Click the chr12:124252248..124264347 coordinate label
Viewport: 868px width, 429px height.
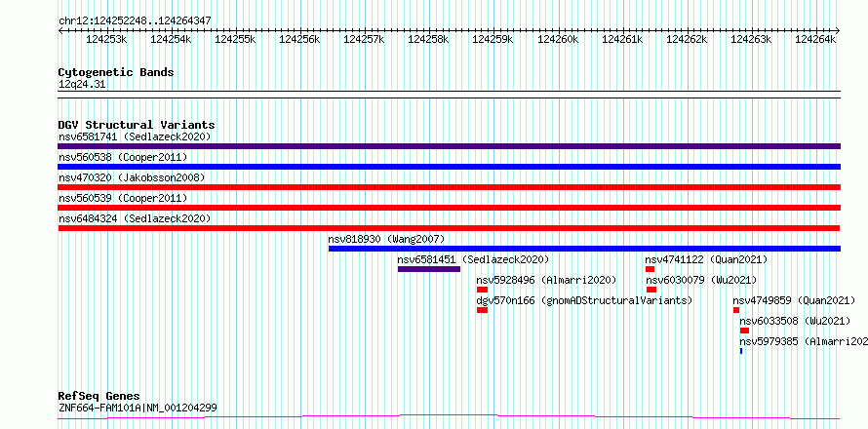point(135,21)
